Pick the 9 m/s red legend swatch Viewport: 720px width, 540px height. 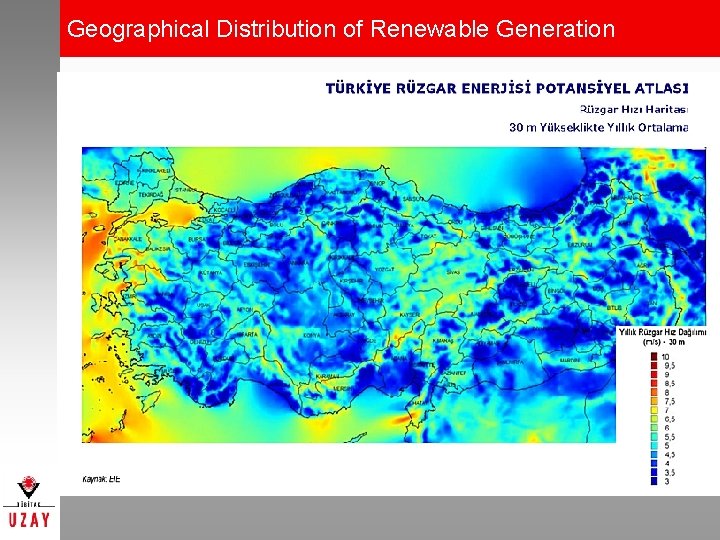coord(654,375)
